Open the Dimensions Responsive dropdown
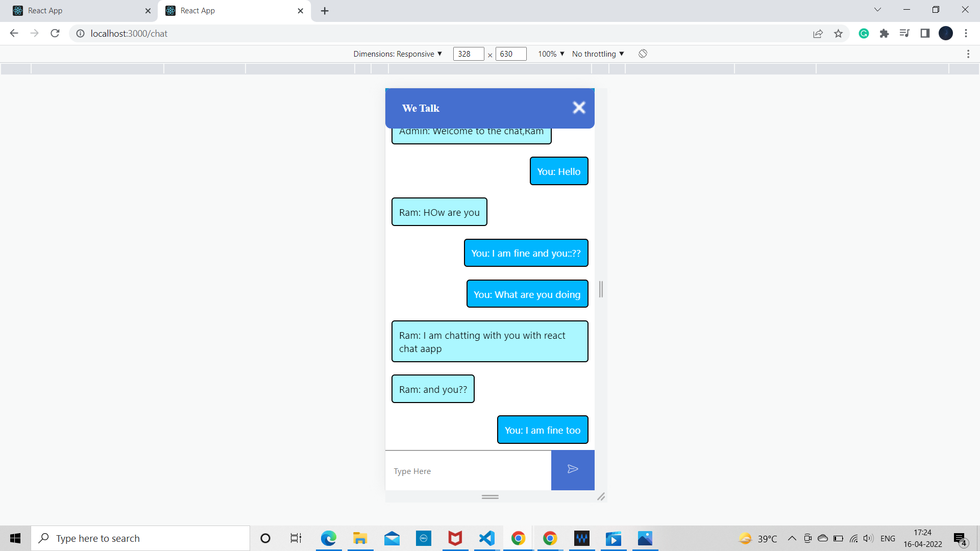 (x=398, y=54)
